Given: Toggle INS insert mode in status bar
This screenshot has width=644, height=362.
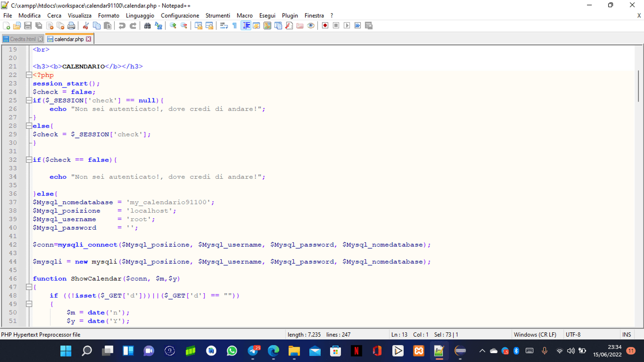Looking at the screenshot, I should [627, 335].
